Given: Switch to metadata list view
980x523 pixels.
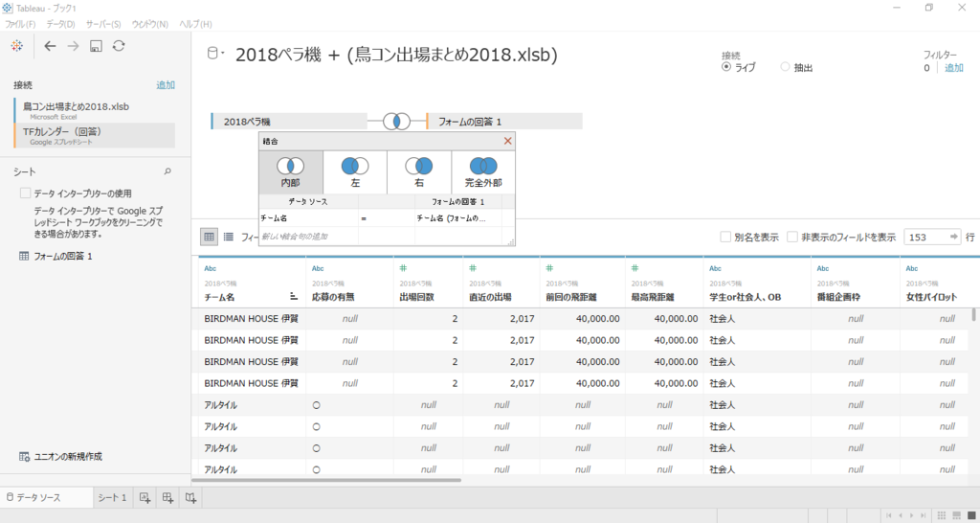Looking at the screenshot, I should (229, 238).
